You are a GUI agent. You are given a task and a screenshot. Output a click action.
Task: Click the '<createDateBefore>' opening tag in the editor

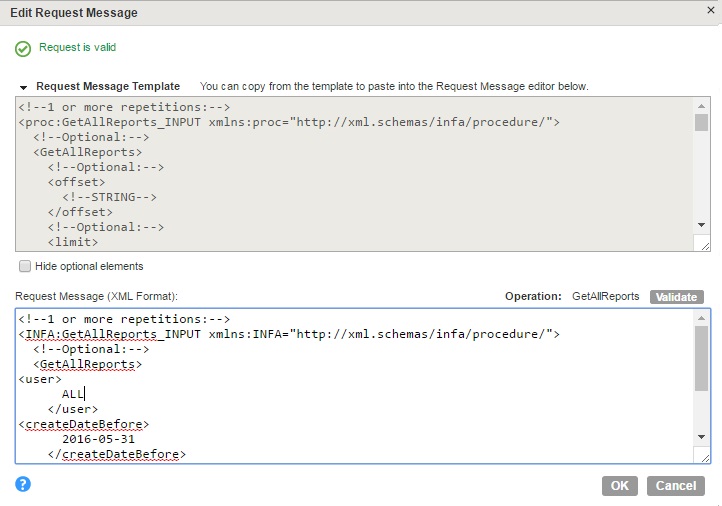tap(84, 425)
